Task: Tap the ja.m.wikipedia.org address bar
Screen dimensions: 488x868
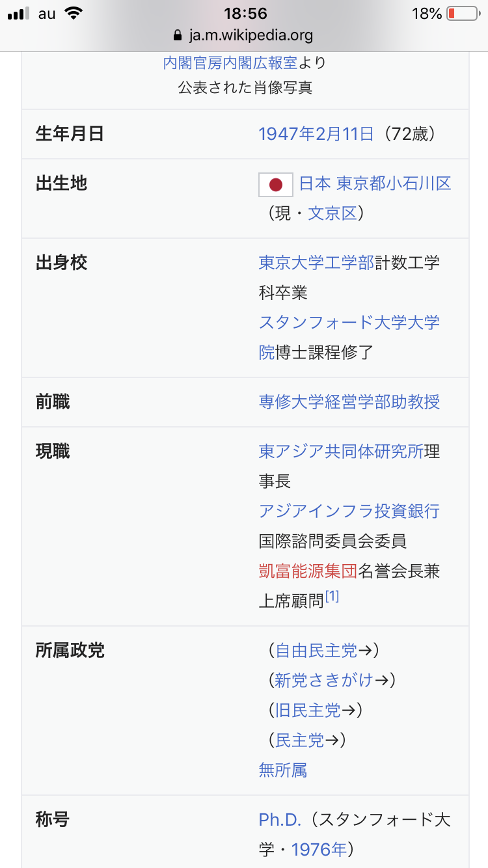Action: (243, 35)
